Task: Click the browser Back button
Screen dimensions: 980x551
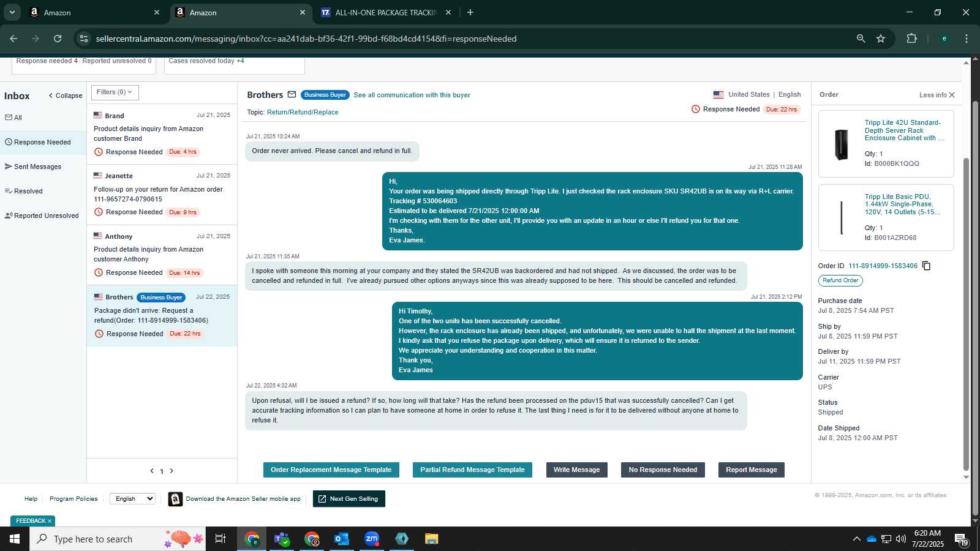Action: point(13,39)
